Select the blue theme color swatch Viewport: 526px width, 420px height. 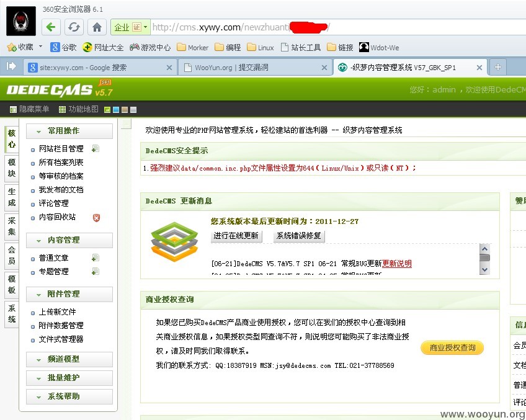(x=116, y=110)
